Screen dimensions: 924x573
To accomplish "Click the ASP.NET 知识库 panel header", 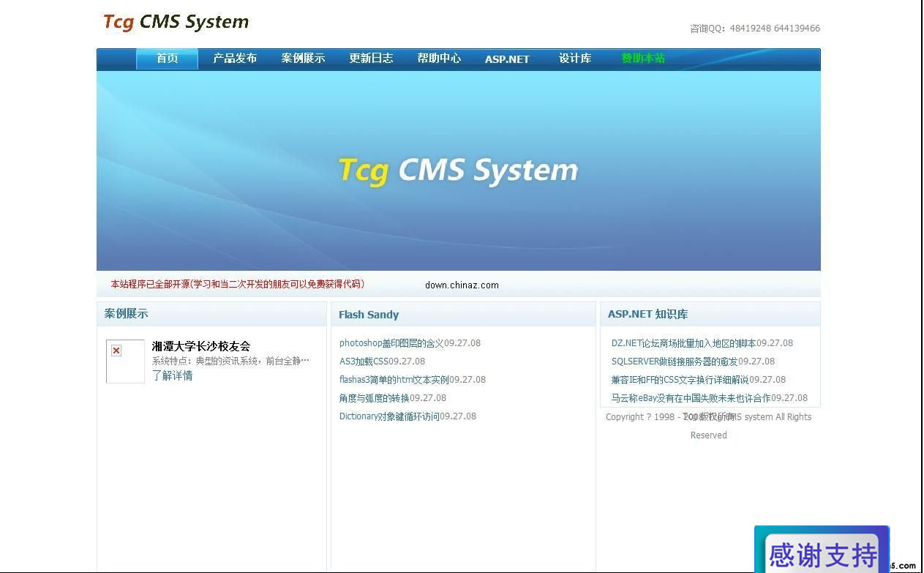I will (x=710, y=315).
